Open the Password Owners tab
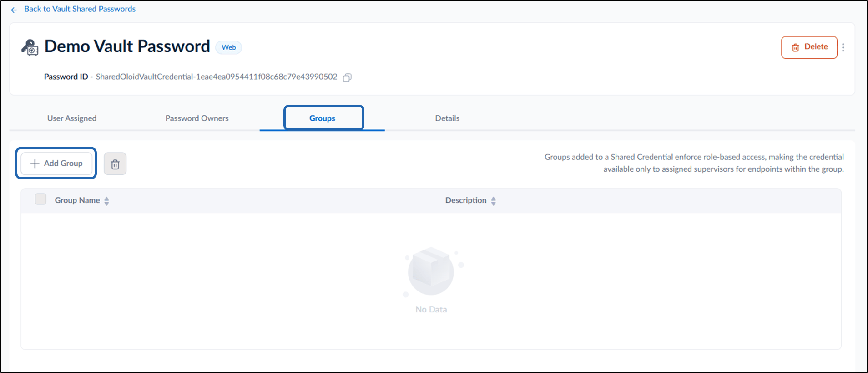Screen dimensions: 868x373 coord(197,118)
